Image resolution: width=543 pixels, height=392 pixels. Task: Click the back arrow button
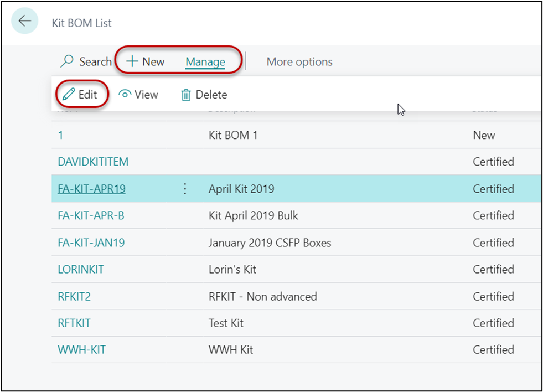[25, 22]
